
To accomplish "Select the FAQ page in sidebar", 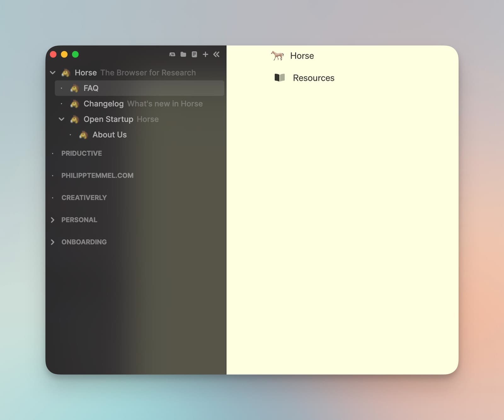I will (x=91, y=88).
